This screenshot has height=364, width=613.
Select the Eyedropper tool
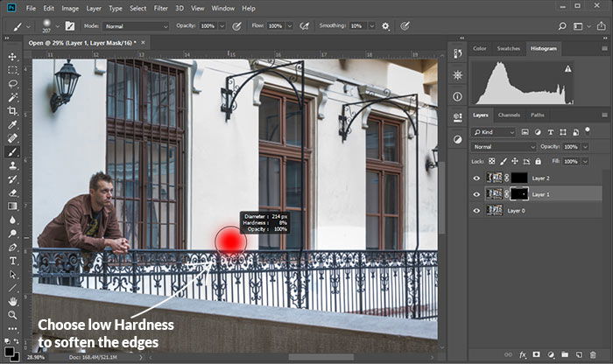click(x=12, y=124)
